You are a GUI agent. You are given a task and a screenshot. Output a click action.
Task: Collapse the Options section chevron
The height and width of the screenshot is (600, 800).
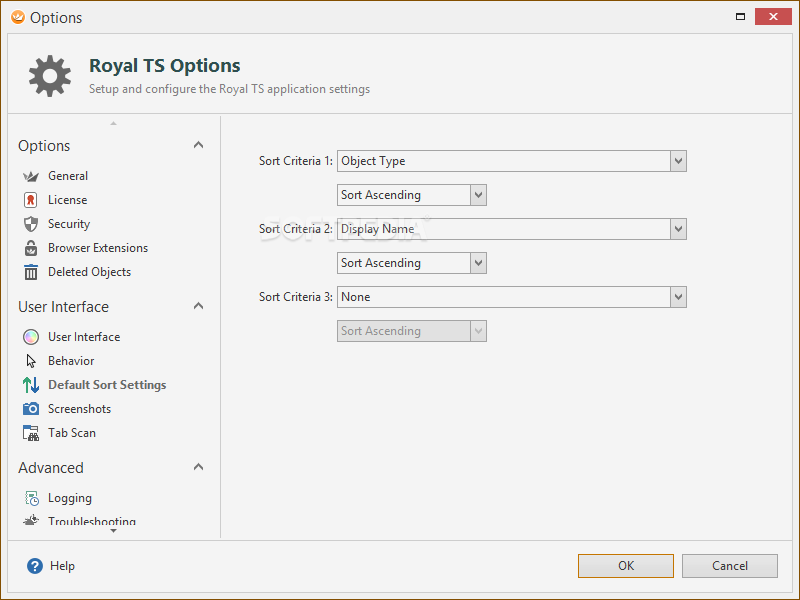tap(198, 145)
